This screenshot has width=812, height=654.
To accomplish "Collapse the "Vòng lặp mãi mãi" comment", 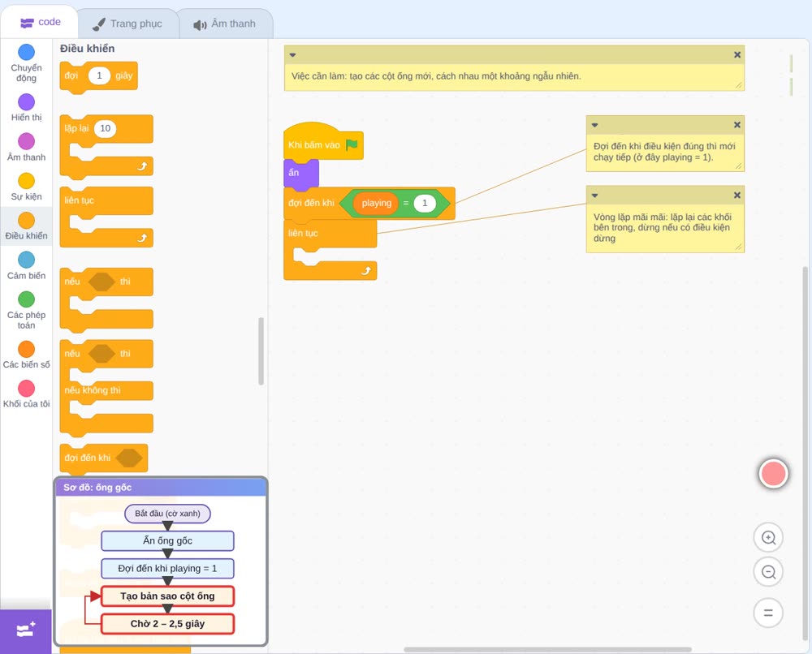I will point(594,195).
